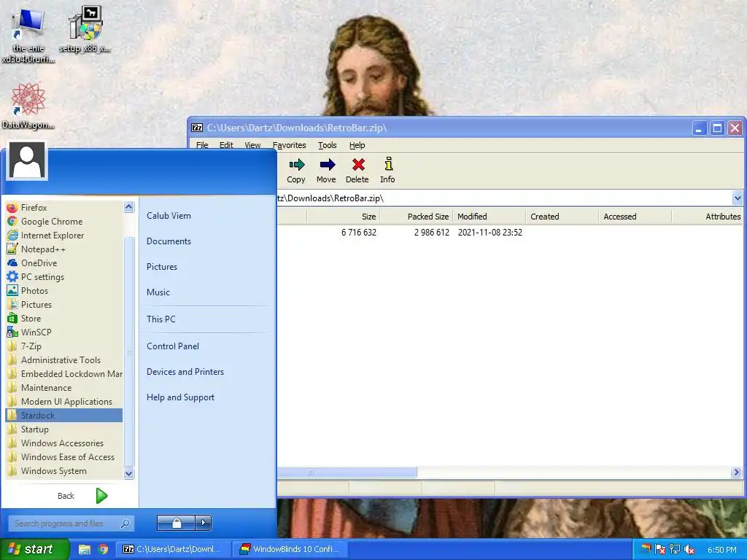747x560 pixels.
Task: Sort by the Modified column header
Action: pos(489,217)
